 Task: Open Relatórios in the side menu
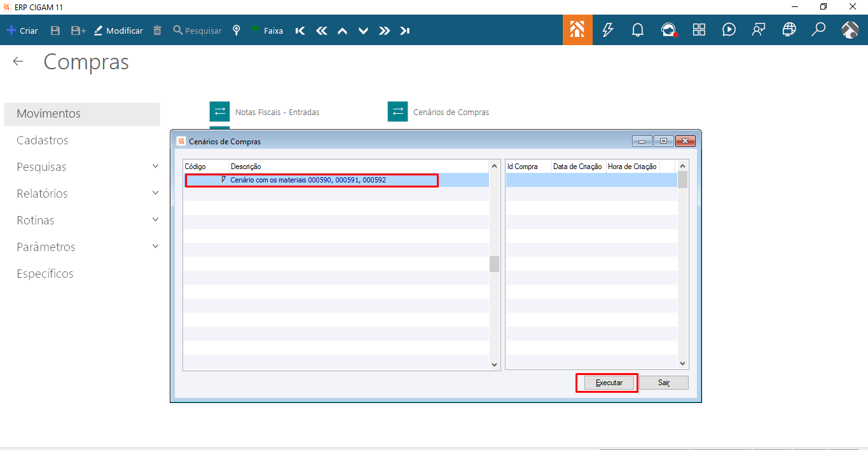[x=42, y=194]
